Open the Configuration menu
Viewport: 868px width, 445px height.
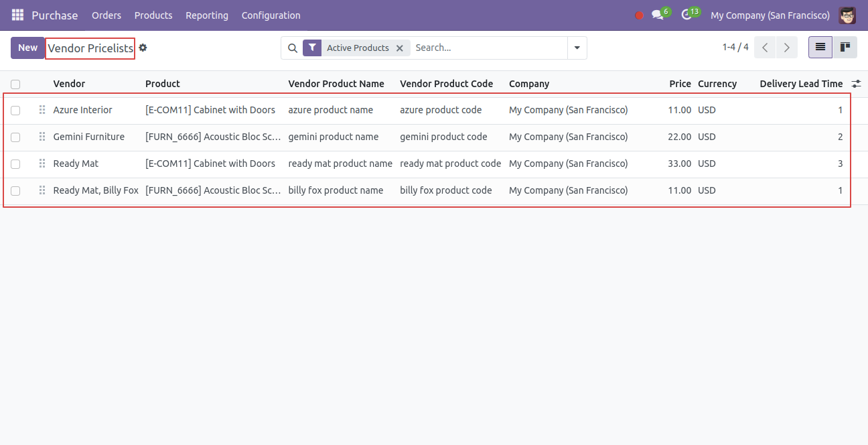coord(271,15)
